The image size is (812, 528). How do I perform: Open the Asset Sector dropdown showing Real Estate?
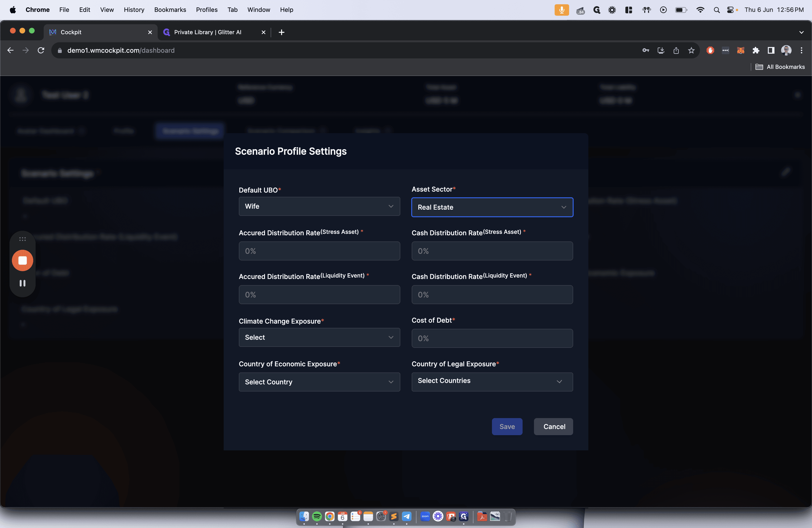(x=492, y=207)
